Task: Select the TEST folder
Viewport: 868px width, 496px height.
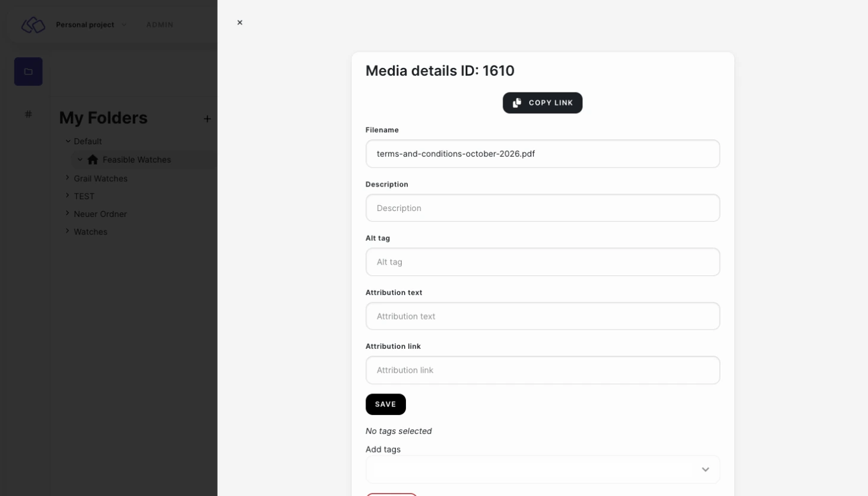Action: pos(84,196)
